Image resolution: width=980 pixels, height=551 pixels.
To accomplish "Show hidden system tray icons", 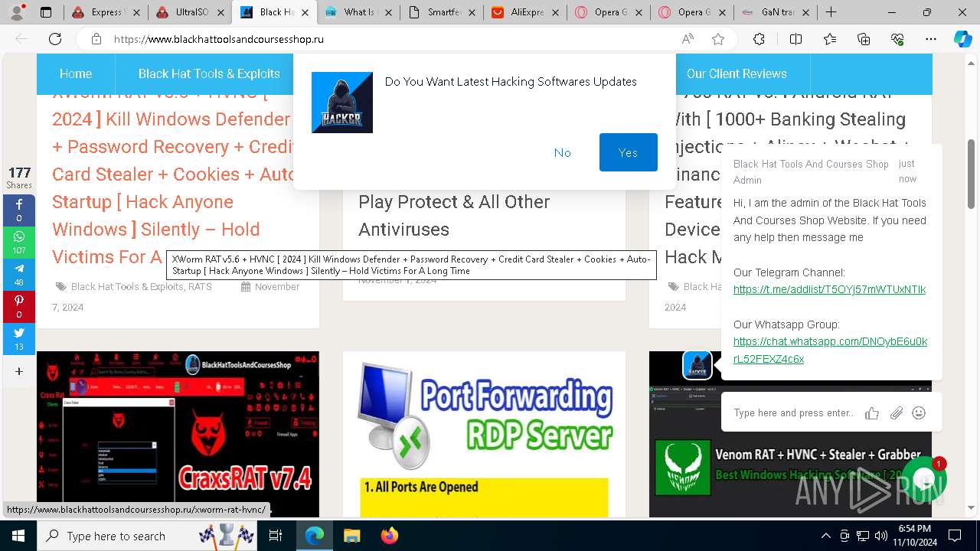I will click(825, 536).
